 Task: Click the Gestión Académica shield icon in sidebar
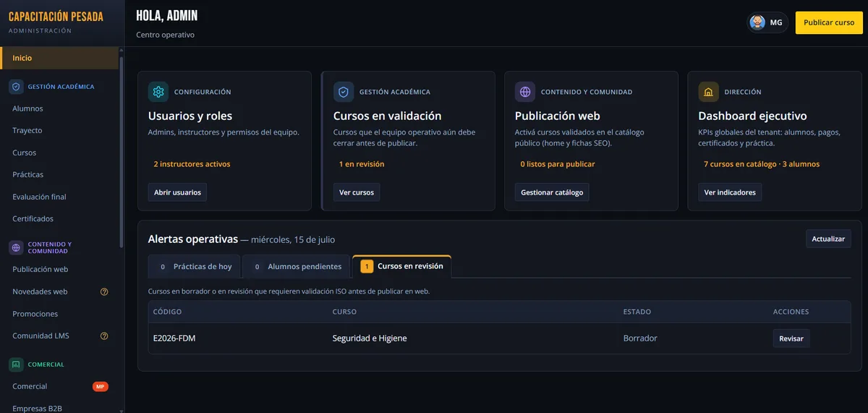pos(16,86)
